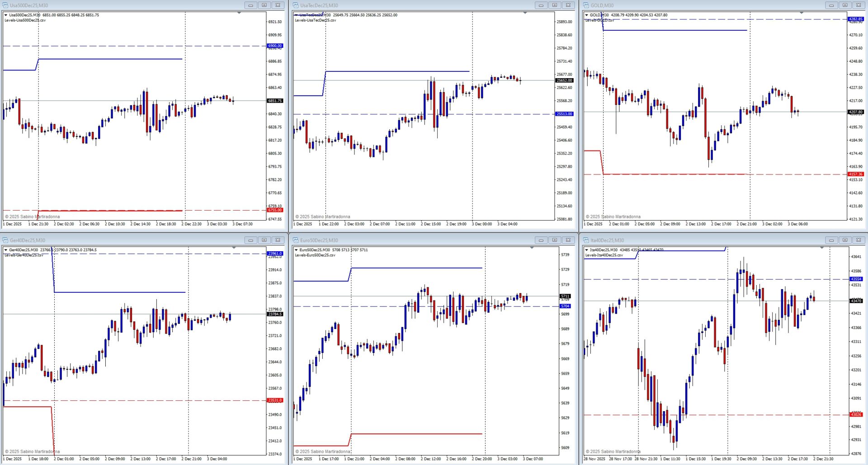
Task: Click the Ita40Dec25 chart window icon
Action: (586, 240)
